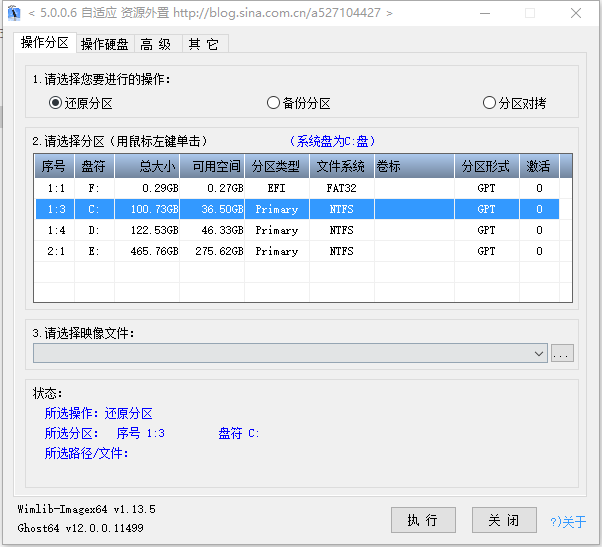Viewport: 602px width, 547px height.
Task: Select the 备份分区 radio option
Action: (299, 103)
